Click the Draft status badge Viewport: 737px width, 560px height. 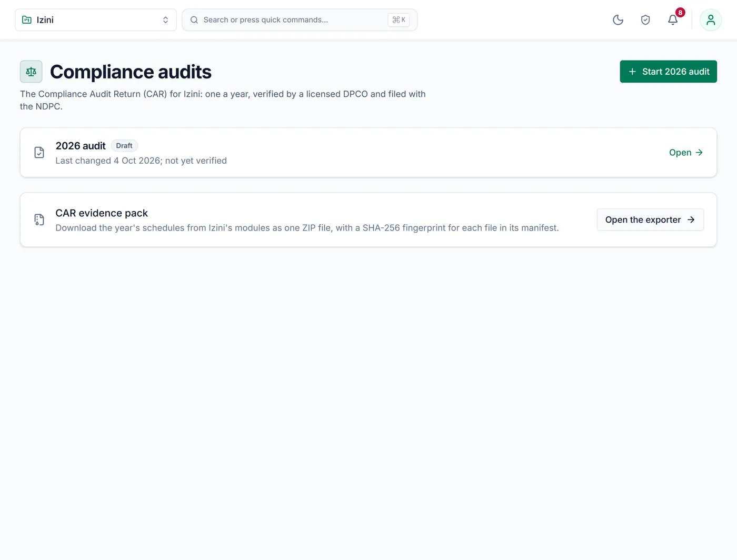point(124,146)
